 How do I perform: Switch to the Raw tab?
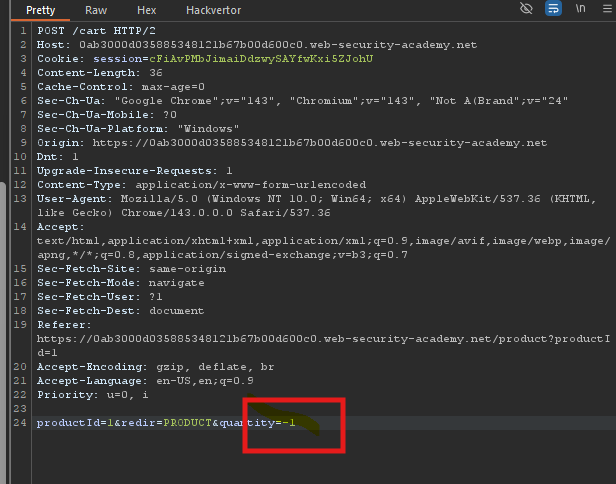[96, 10]
